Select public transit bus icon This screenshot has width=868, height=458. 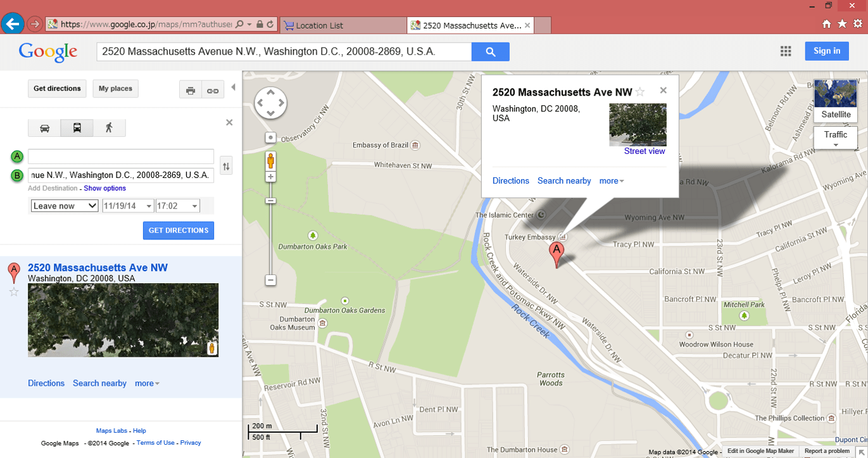77,128
